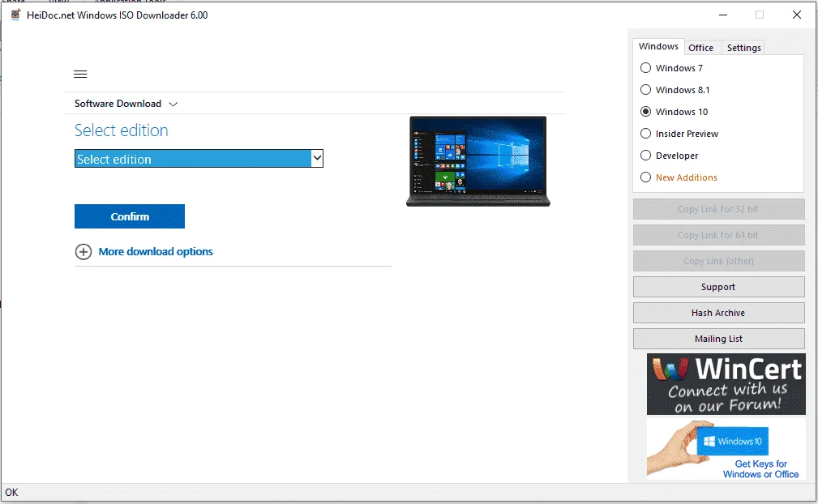Click the Support button

pyautogui.click(x=719, y=287)
